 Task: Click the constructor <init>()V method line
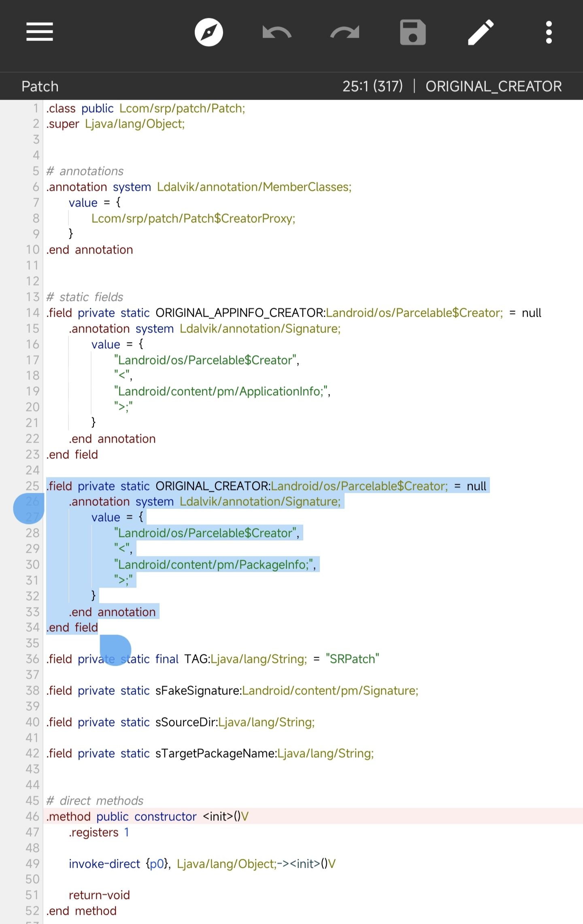pyautogui.click(x=147, y=817)
